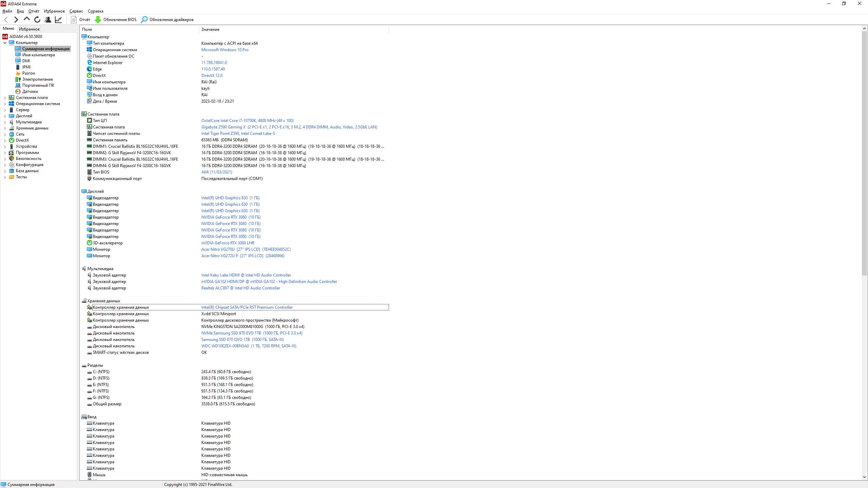Switch to the Избранное tab in sidebar

pyautogui.click(x=29, y=29)
